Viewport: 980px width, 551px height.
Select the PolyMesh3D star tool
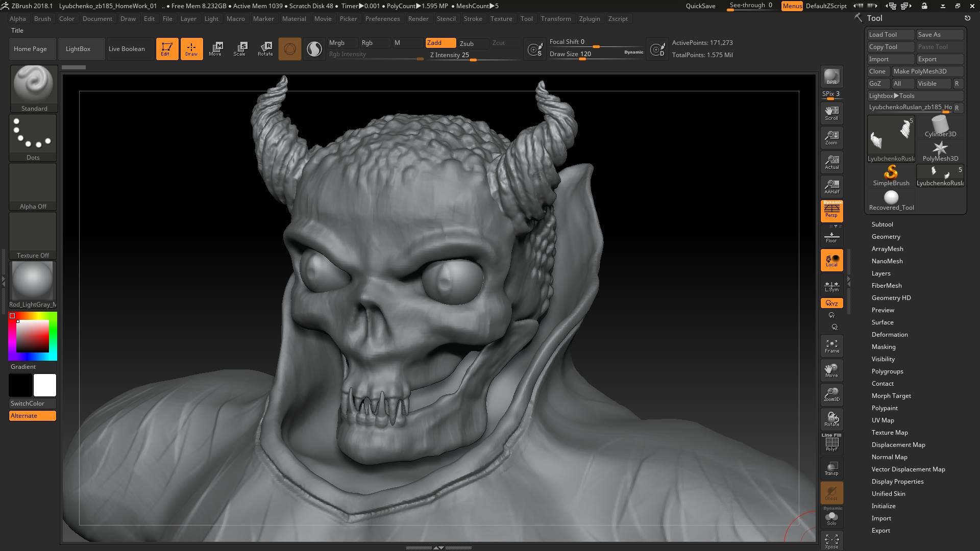pyautogui.click(x=940, y=151)
